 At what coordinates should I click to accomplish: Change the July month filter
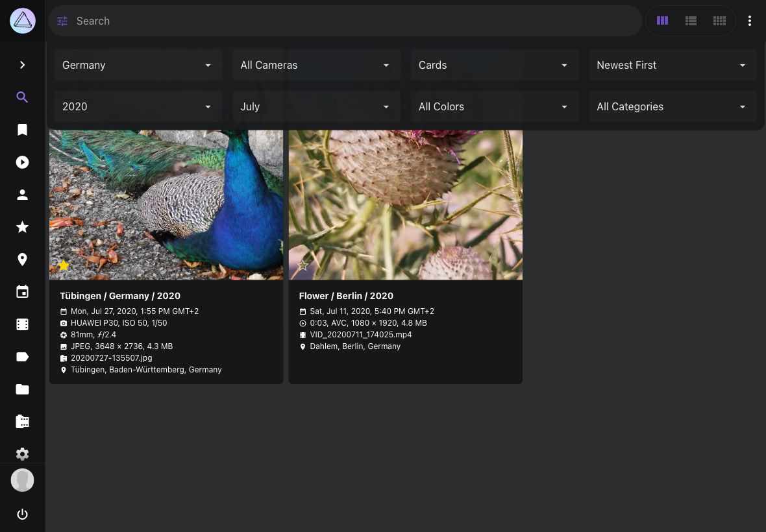tap(316, 106)
